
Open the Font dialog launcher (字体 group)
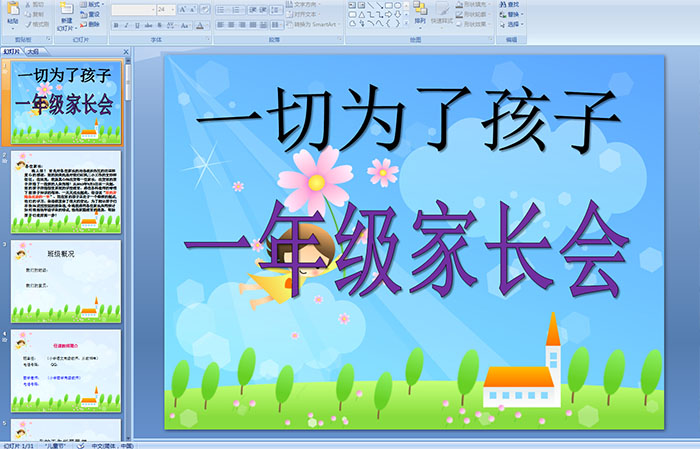(208, 39)
